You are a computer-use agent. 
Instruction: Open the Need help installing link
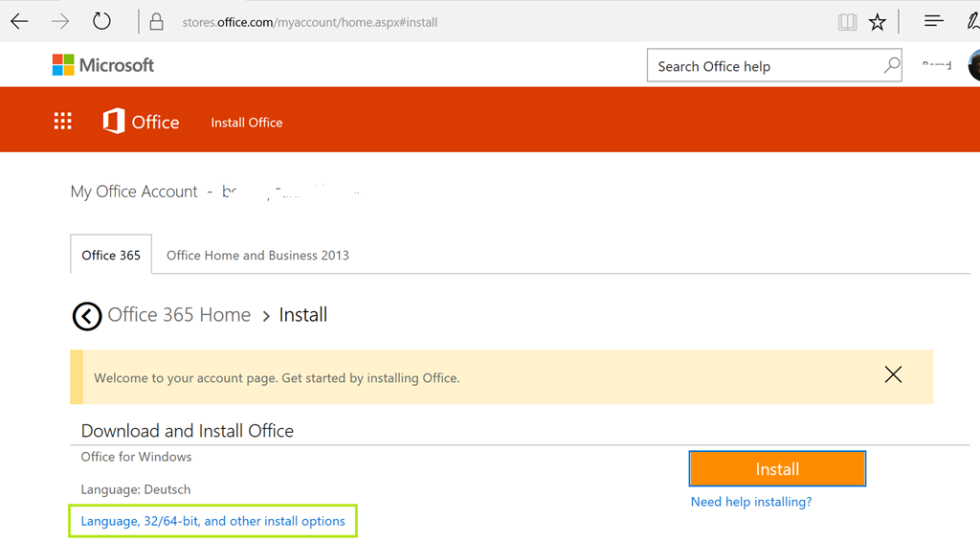click(x=751, y=502)
